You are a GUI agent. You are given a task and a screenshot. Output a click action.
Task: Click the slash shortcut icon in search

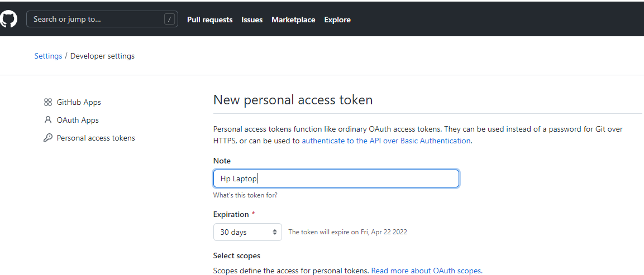pos(169,19)
